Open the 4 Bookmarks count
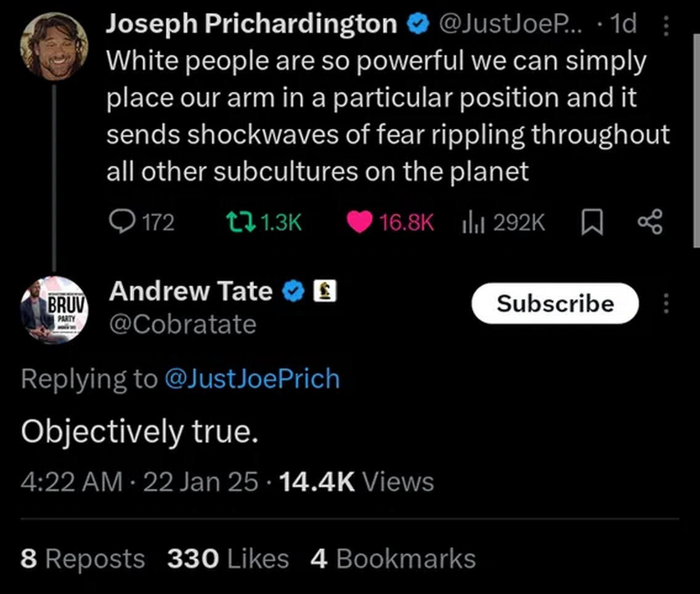The image size is (700, 594). (x=393, y=559)
